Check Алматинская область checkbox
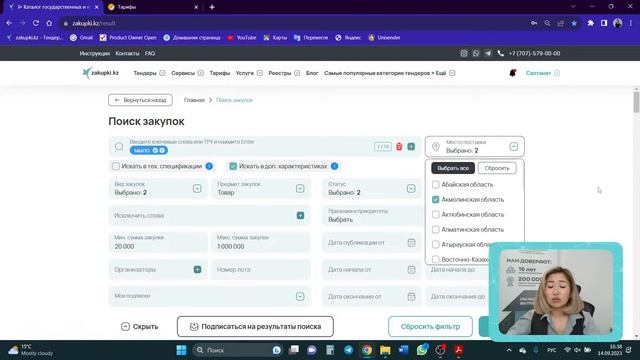The width and height of the screenshot is (640, 360). [436, 229]
